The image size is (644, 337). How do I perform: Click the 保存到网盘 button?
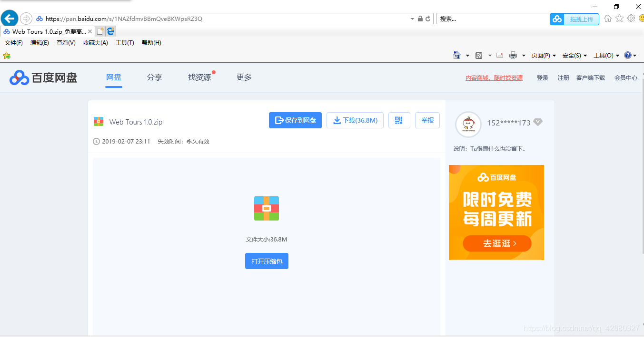tap(295, 120)
